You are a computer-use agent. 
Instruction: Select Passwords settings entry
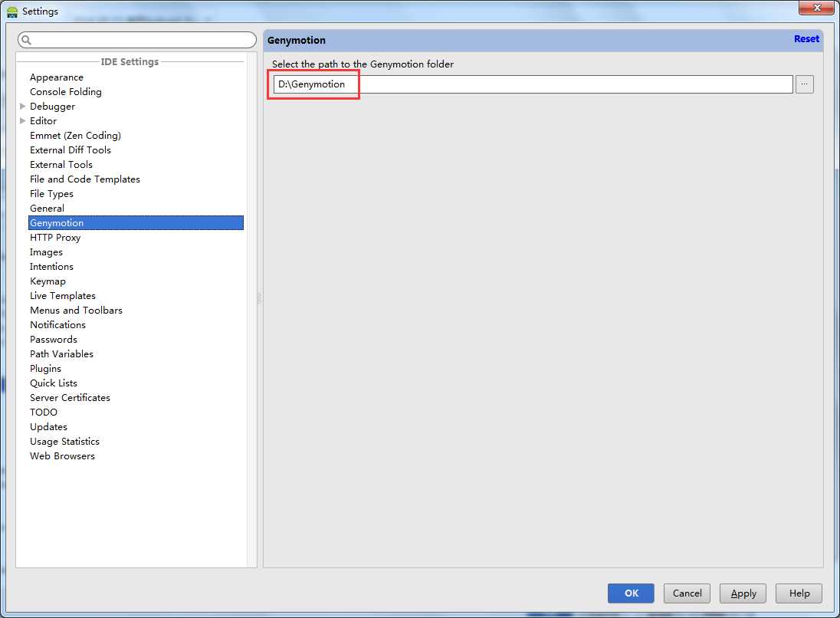pos(54,339)
